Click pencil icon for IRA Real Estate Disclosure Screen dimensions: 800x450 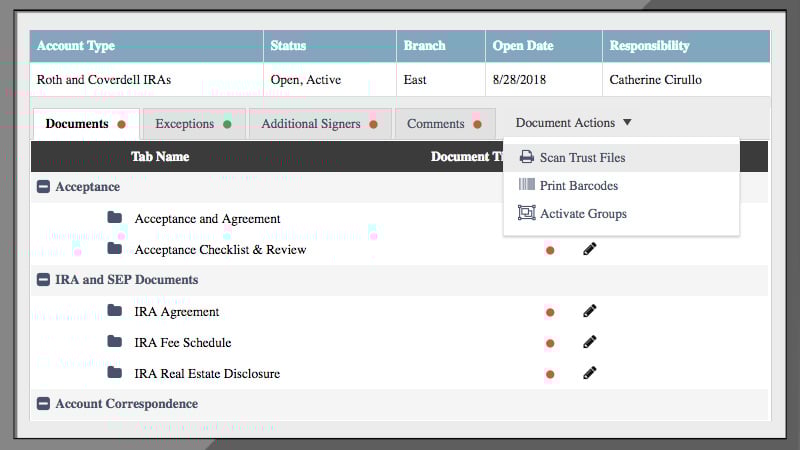coord(590,373)
